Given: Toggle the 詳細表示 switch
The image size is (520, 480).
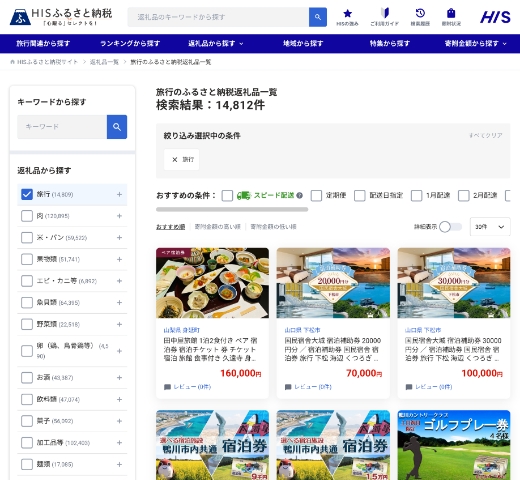Looking at the screenshot, I should (x=450, y=227).
